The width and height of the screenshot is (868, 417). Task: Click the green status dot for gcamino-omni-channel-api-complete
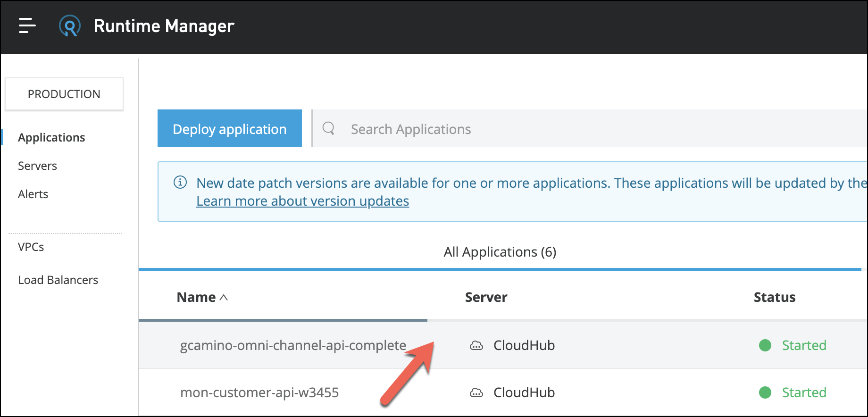point(765,345)
